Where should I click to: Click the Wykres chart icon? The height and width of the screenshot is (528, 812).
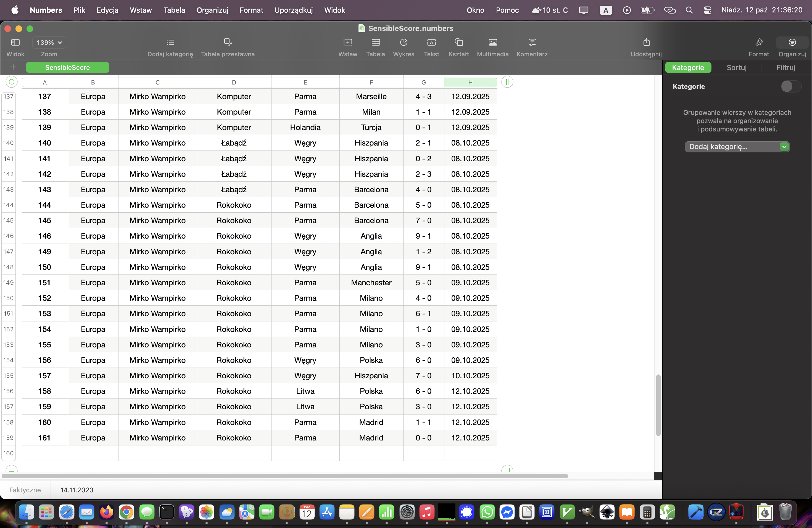(x=404, y=42)
